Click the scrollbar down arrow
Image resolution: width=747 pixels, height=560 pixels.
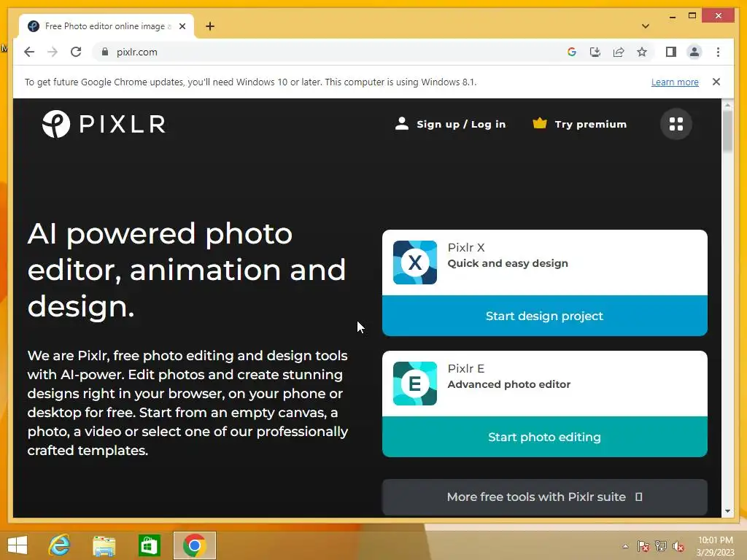pyautogui.click(x=727, y=511)
